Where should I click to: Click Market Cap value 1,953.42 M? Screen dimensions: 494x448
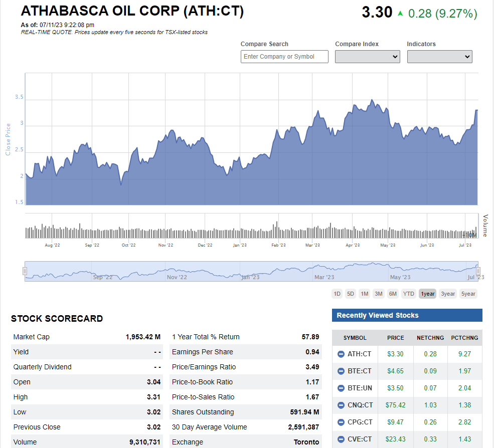pos(143,337)
